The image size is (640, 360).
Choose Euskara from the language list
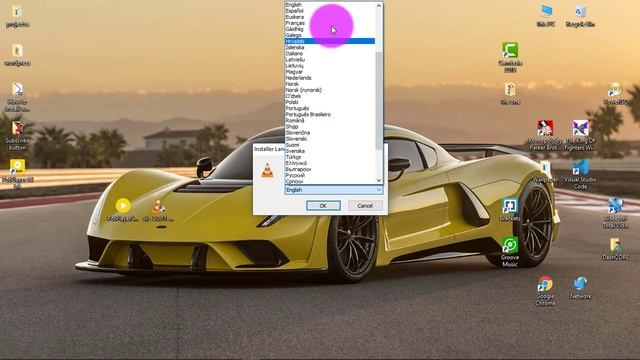(x=330, y=17)
